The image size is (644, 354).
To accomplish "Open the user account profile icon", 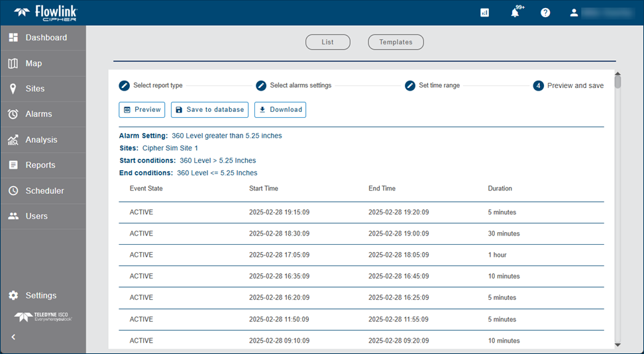I will click(574, 13).
